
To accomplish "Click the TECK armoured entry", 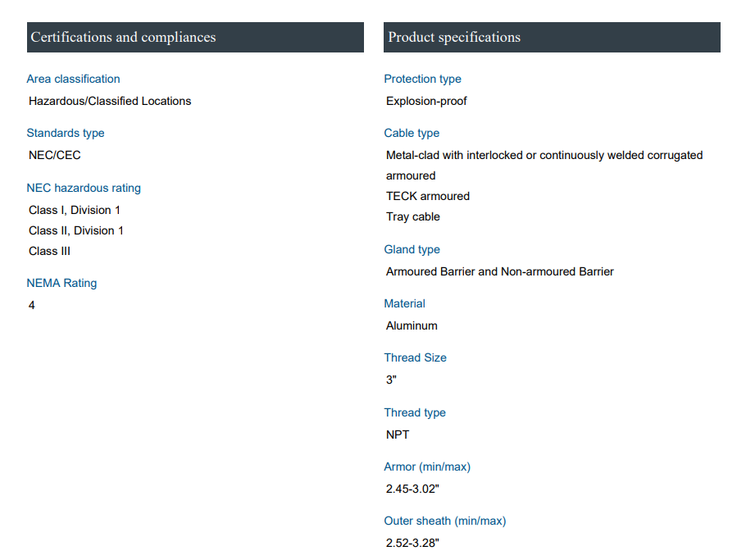I will tap(428, 196).
